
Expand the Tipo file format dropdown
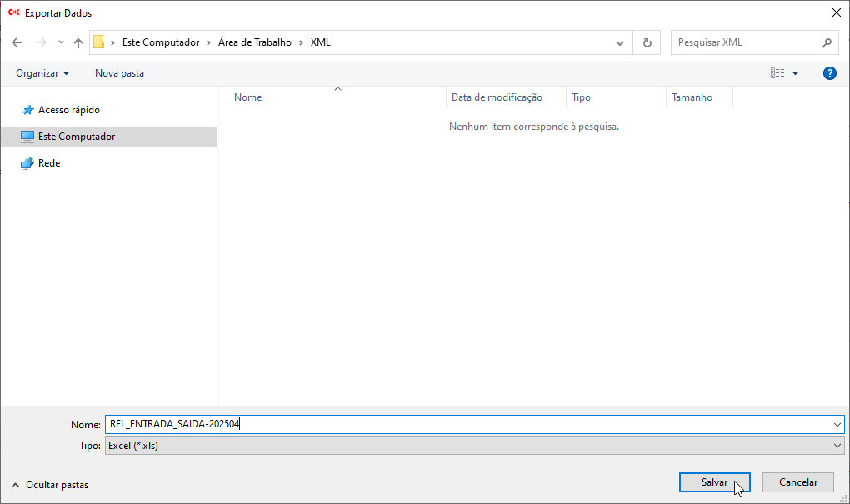point(837,446)
